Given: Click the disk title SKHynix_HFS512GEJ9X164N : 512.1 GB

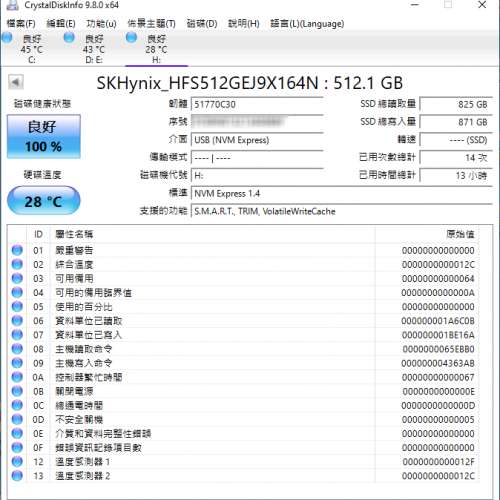Looking at the screenshot, I should [x=250, y=83].
